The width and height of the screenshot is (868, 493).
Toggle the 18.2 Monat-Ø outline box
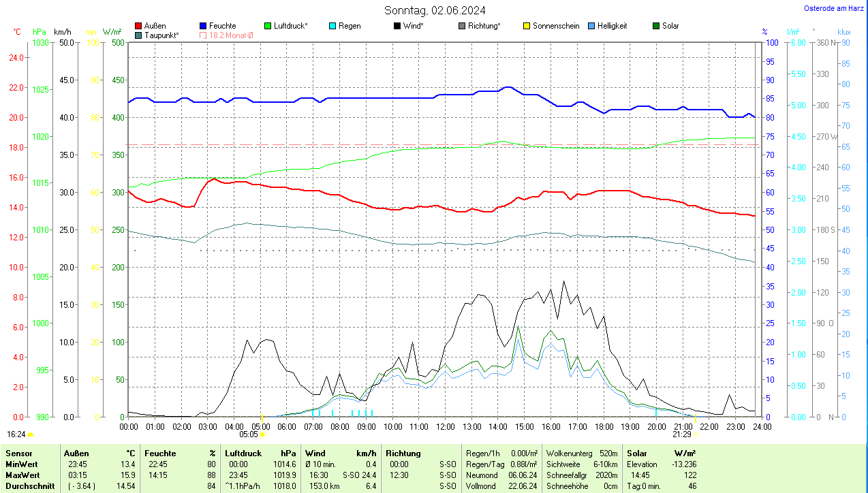coord(203,35)
